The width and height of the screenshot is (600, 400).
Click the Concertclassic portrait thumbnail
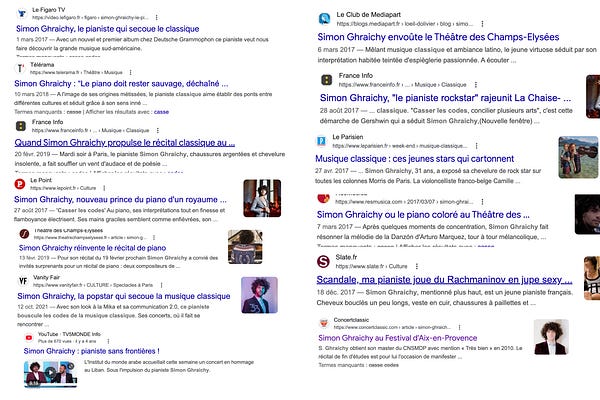[x=551, y=337]
